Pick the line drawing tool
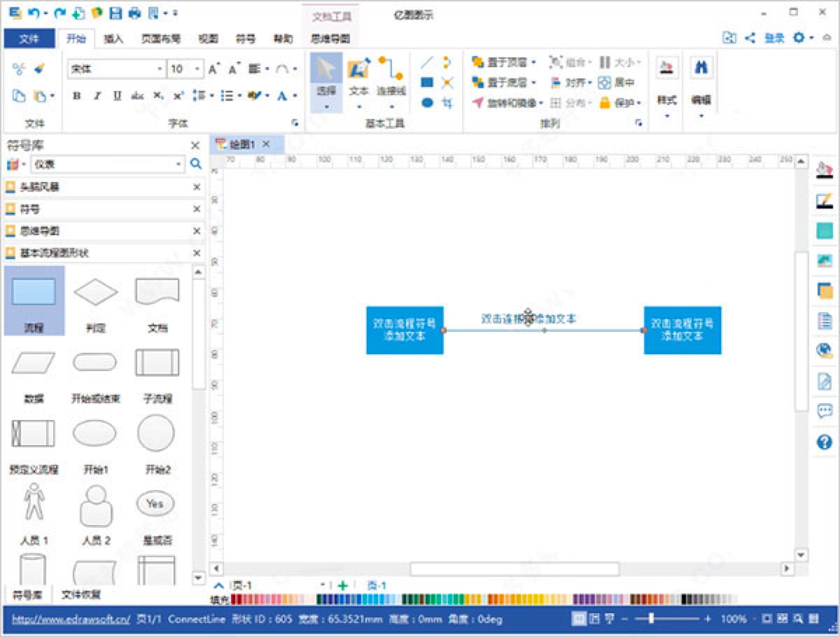840x637 pixels. 427,63
